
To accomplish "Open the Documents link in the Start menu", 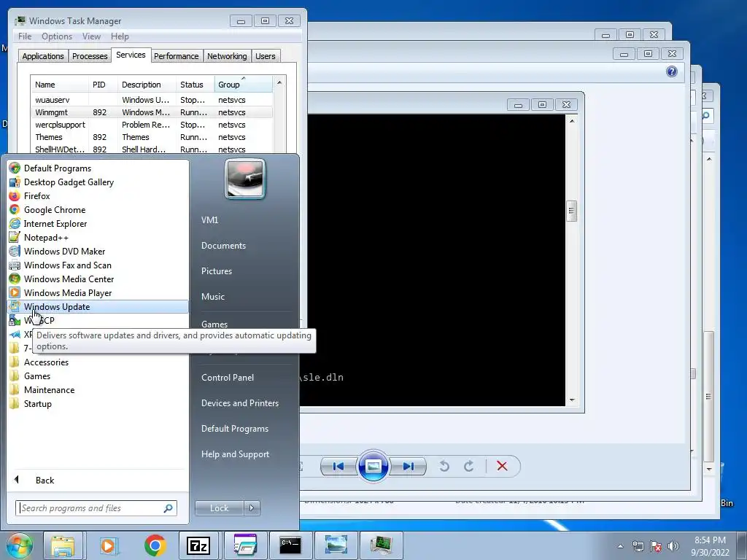I will click(x=223, y=245).
